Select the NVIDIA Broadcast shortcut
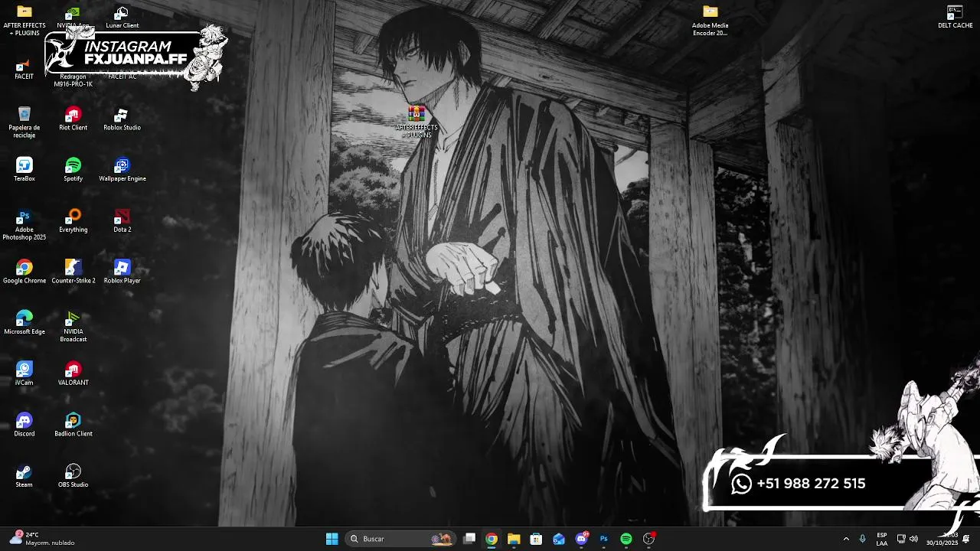Viewport: 980px width, 551px height. click(x=73, y=327)
